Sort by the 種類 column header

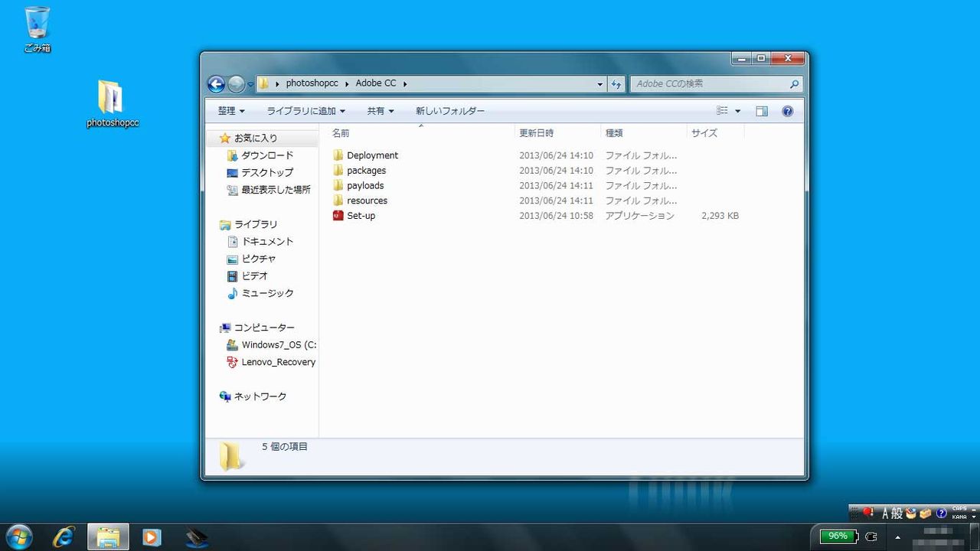tap(614, 133)
